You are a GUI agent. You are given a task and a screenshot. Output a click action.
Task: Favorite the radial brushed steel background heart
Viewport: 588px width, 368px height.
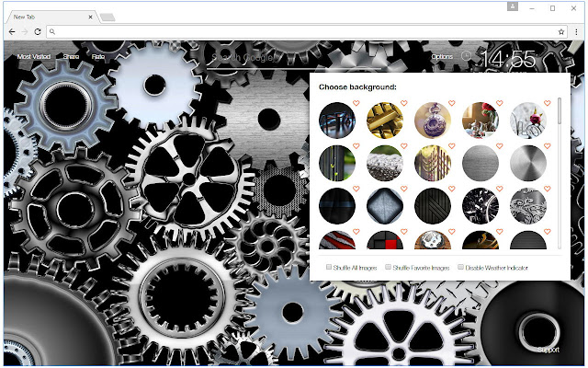548,145
